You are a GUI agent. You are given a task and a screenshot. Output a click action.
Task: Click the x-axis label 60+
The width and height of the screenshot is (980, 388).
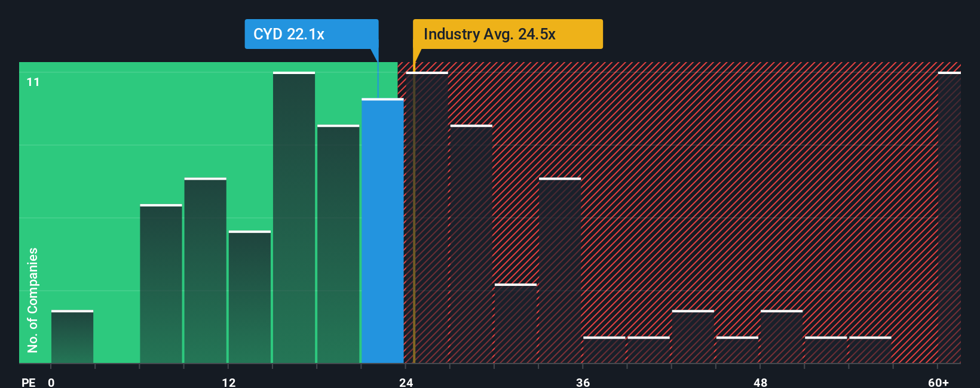coord(939,382)
